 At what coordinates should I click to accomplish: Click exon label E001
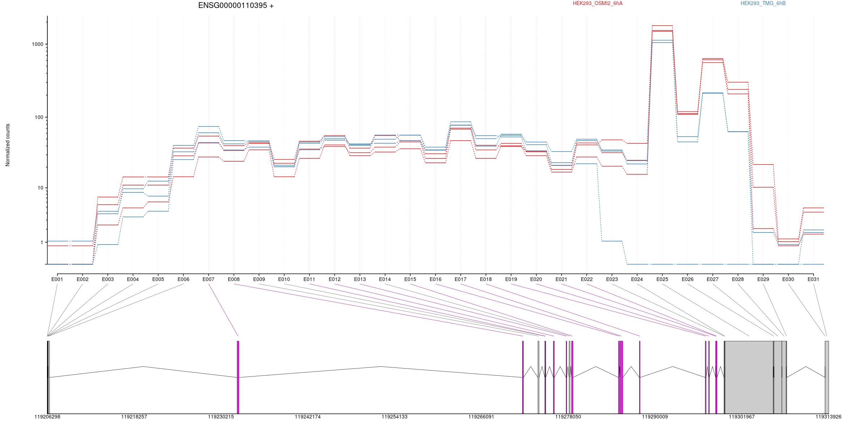coord(57,279)
